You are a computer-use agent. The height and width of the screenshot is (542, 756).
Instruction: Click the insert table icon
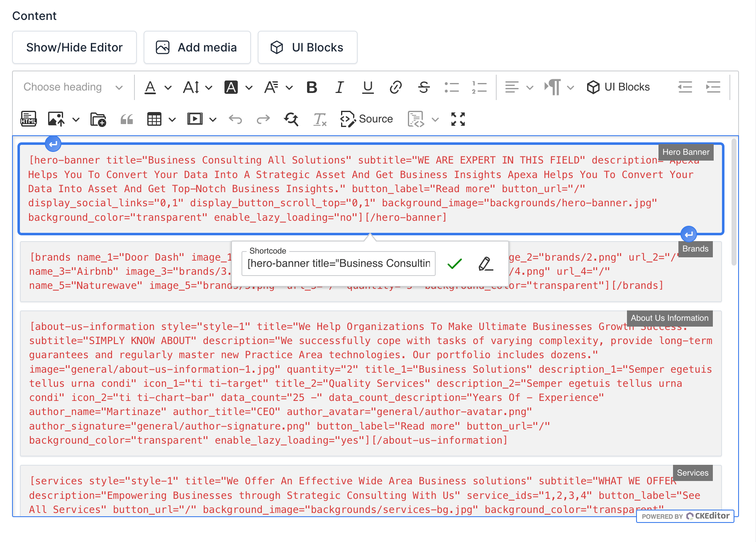tap(154, 119)
